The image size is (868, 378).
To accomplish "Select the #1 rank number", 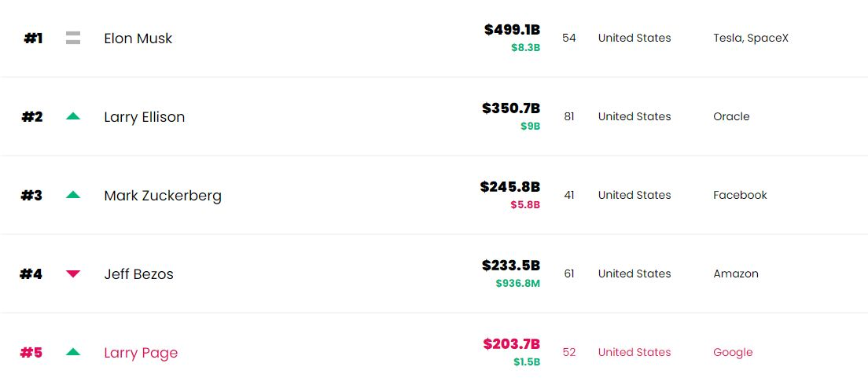I will [33, 38].
